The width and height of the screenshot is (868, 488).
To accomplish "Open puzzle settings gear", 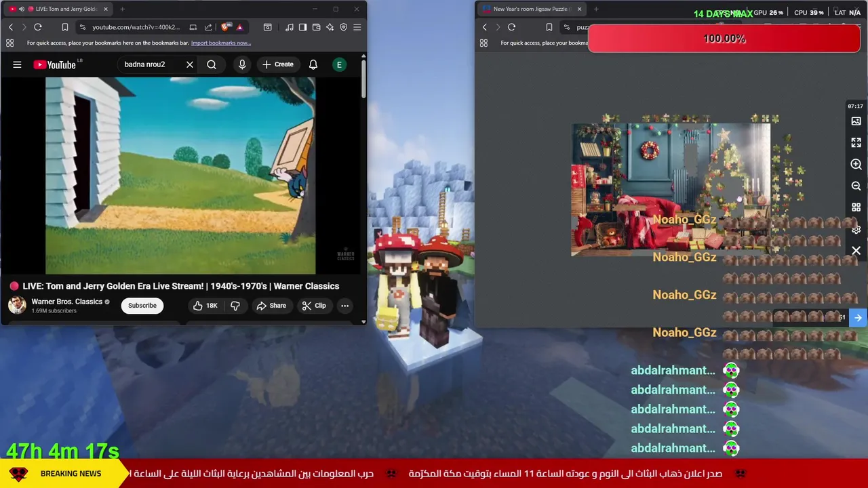I will pyautogui.click(x=856, y=230).
